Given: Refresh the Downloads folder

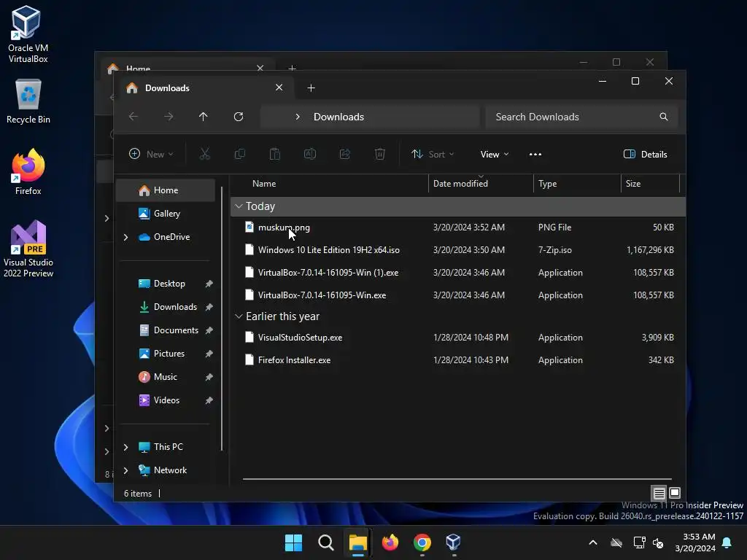Looking at the screenshot, I should coord(239,117).
